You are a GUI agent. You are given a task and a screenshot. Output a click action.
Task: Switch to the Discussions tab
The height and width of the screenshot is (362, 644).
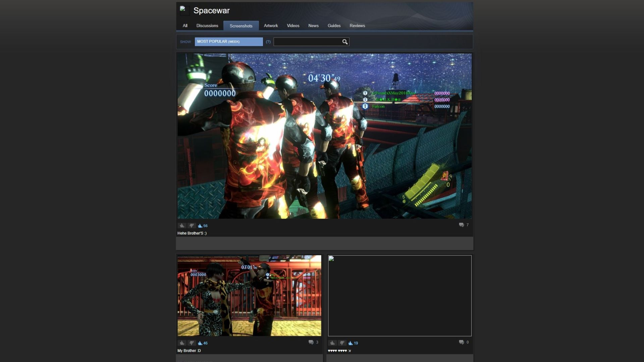pos(207,25)
